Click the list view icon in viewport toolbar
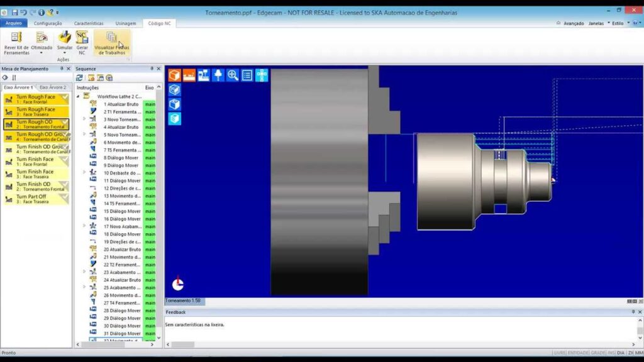Viewport: 644px width, 362px height. [247, 75]
